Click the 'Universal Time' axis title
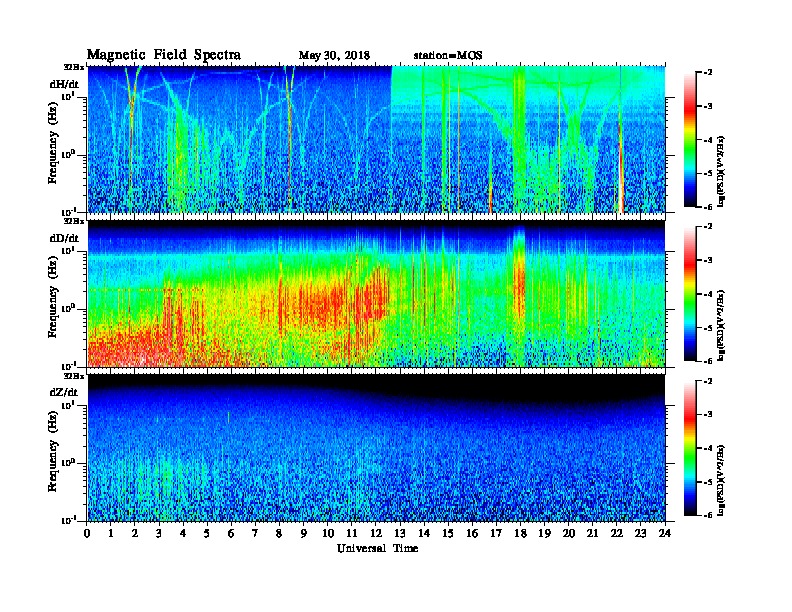 [377, 548]
